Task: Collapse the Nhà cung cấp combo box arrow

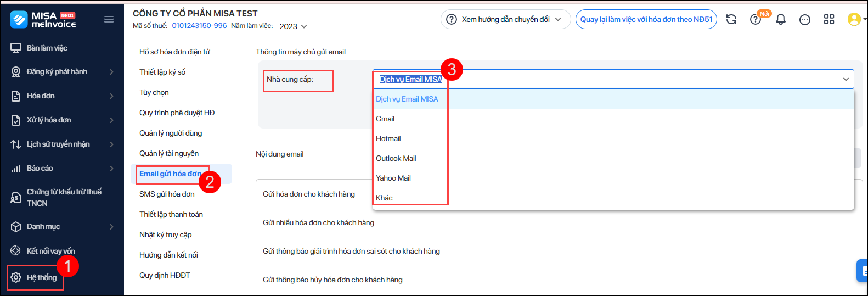Action: point(846,80)
